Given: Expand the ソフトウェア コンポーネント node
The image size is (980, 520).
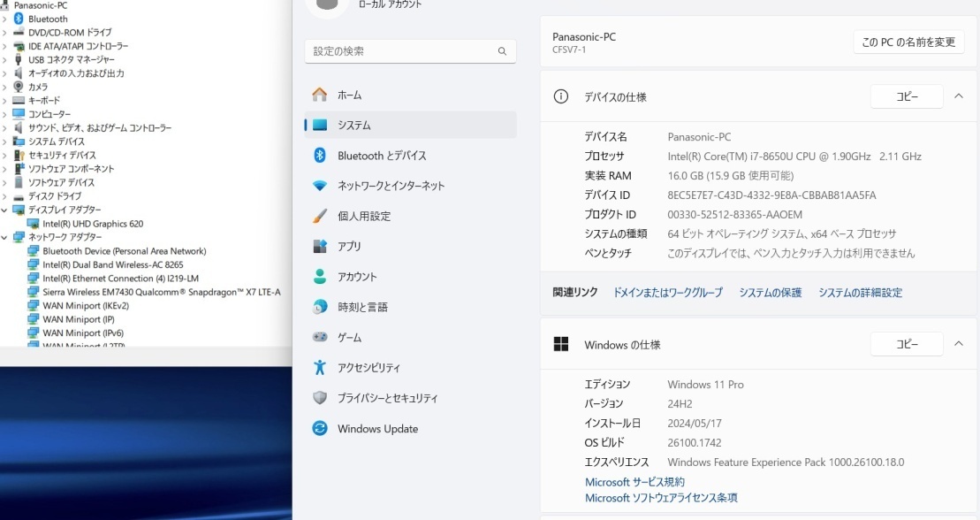Looking at the screenshot, I should click(x=5, y=169).
